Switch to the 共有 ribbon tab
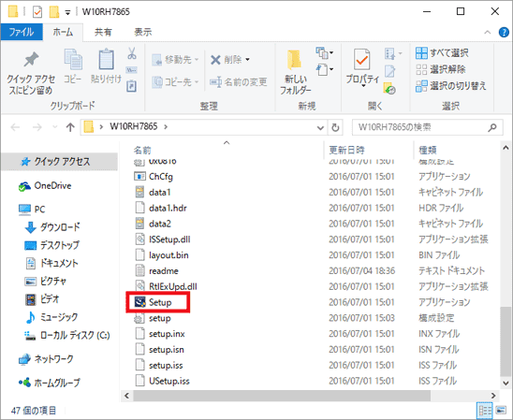The width and height of the screenshot is (513, 420). click(x=103, y=32)
